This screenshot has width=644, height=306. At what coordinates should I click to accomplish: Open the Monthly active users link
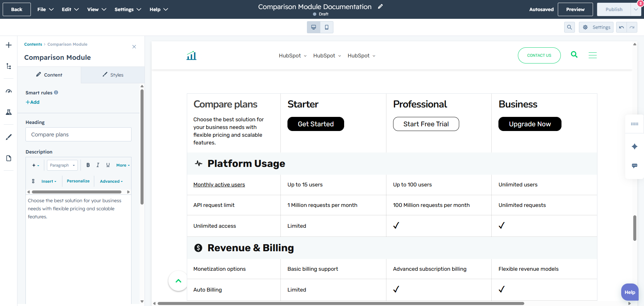click(219, 185)
